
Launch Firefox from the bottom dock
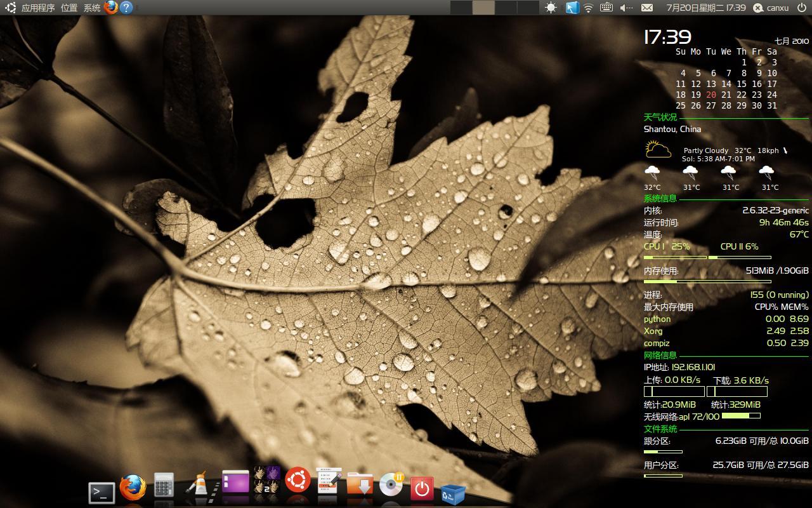tap(133, 488)
